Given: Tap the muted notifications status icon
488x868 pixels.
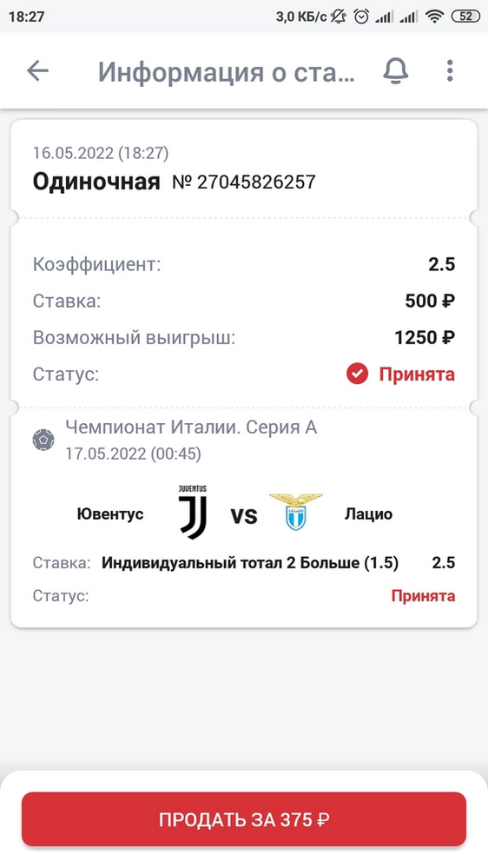Looking at the screenshot, I should coord(338,17).
